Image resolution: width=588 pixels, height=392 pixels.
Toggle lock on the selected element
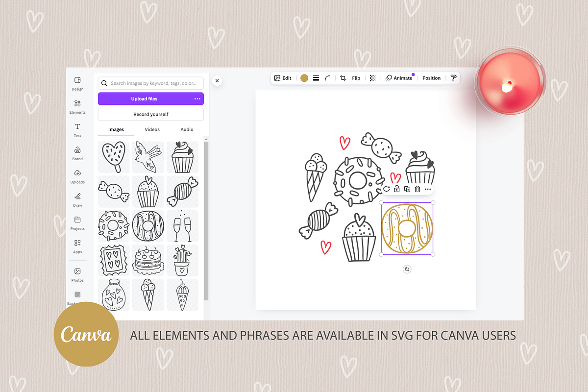click(x=397, y=189)
